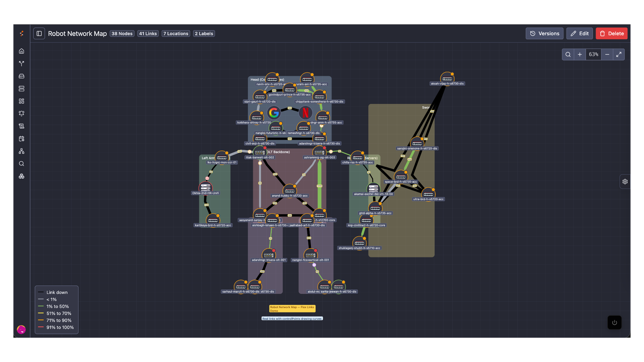Viewport: 644px width, 362px height.
Task: Select the Netflix logo node
Action: tap(305, 112)
